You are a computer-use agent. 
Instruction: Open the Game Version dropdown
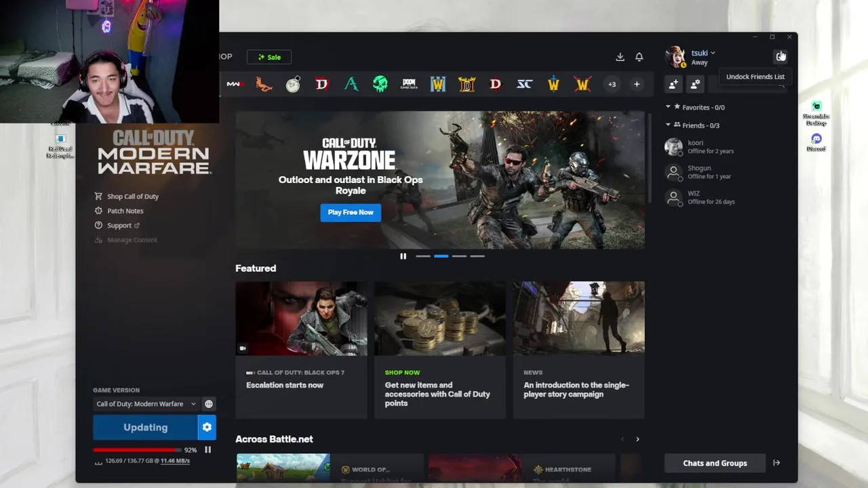pyautogui.click(x=146, y=404)
